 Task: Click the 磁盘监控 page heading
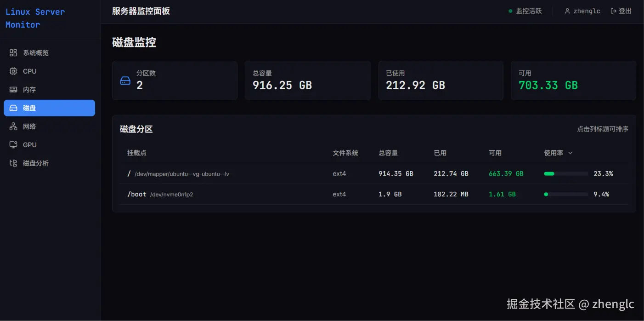[134, 42]
